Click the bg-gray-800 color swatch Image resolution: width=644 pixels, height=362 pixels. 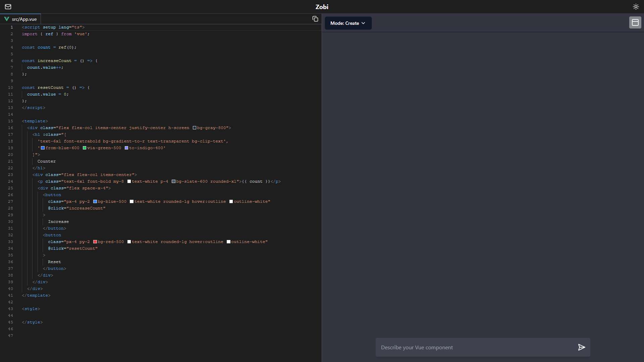pos(194,128)
